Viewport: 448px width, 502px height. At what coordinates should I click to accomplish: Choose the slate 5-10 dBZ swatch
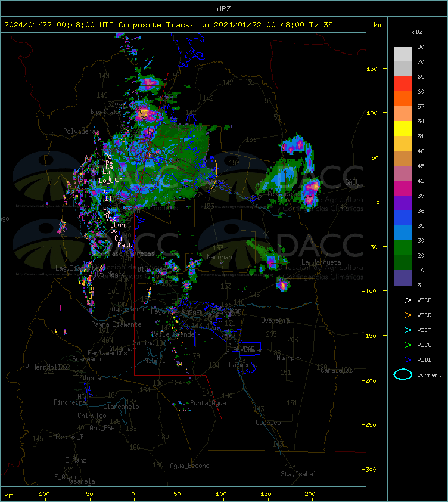[x=403, y=278]
